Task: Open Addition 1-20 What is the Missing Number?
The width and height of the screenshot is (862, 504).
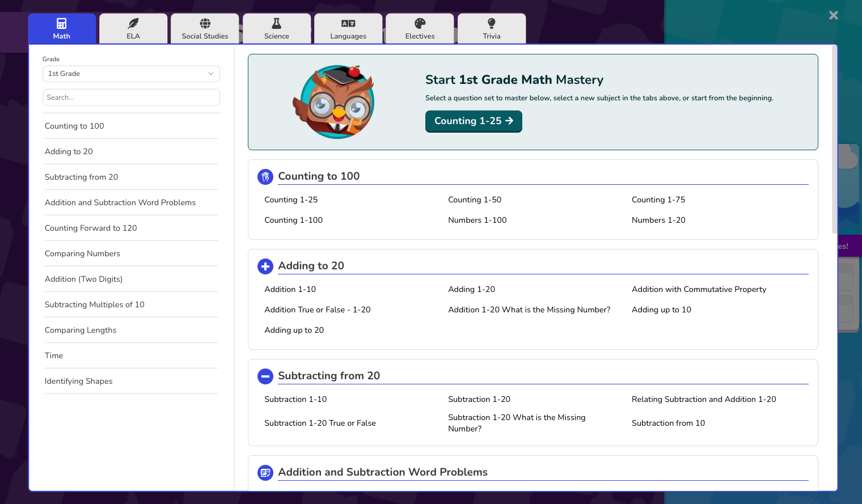Action: coord(529,310)
